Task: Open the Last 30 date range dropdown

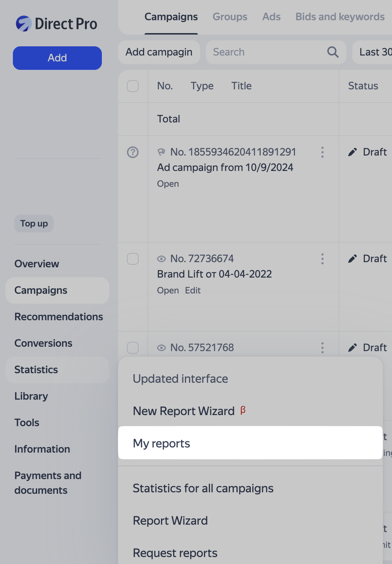Action: pyautogui.click(x=373, y=52)
